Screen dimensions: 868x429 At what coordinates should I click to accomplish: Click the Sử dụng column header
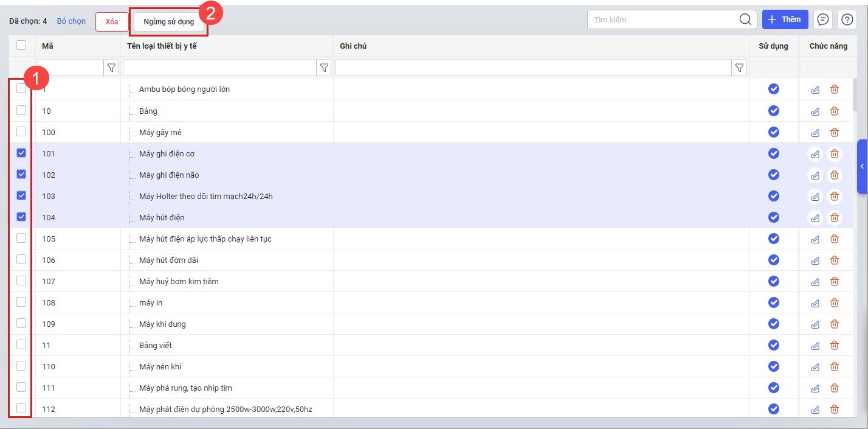[x=773, y=46]
